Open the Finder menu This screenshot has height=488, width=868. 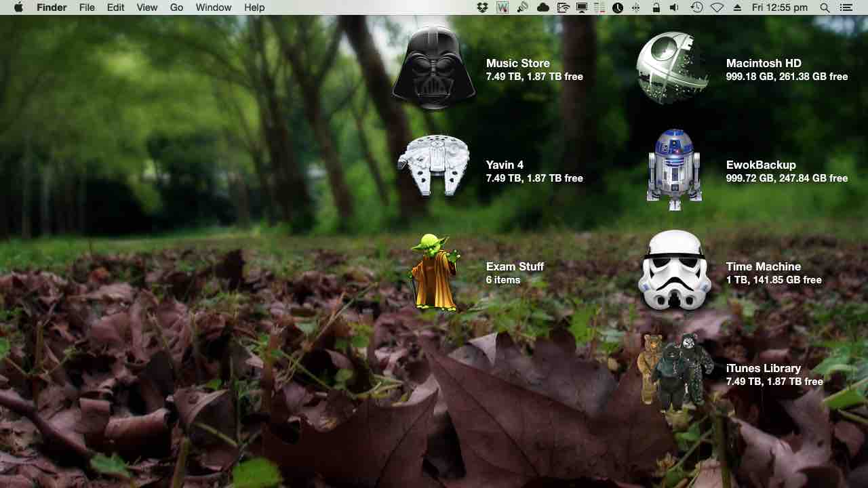click(52, 7)
